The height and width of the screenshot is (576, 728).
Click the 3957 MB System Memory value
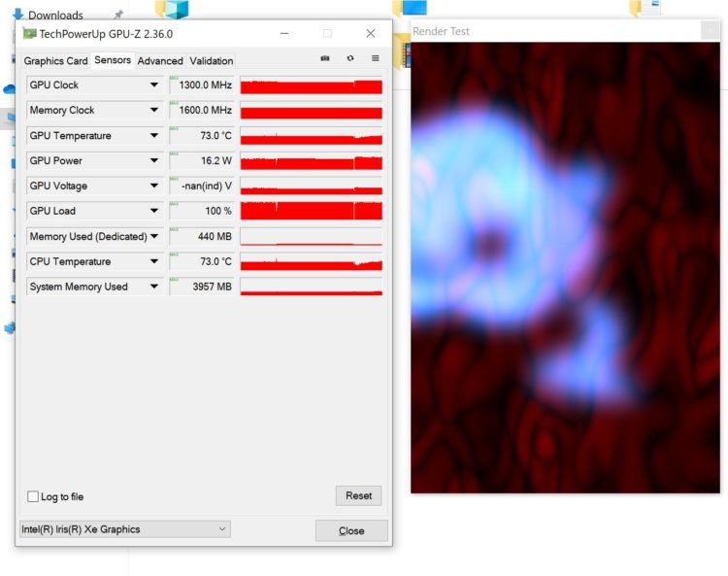[213, 287]
